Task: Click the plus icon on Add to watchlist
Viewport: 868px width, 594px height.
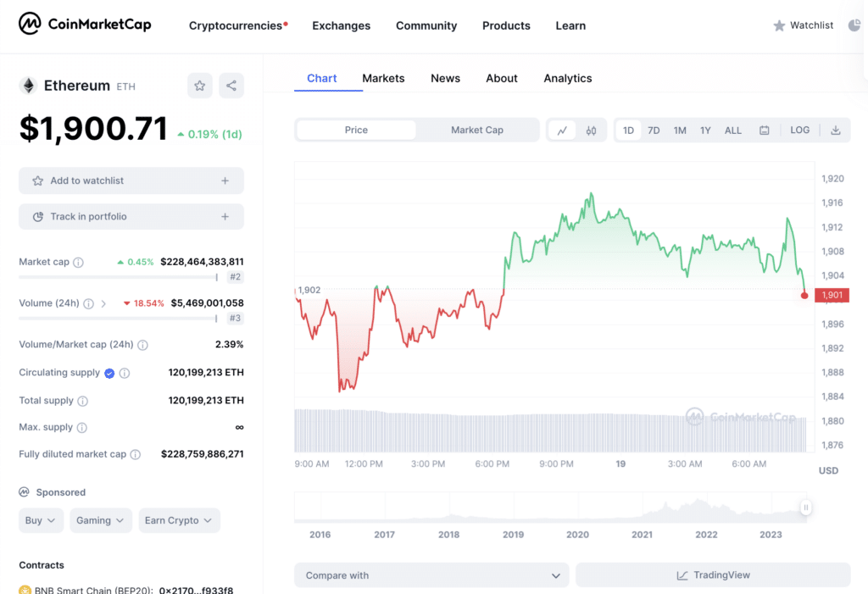Action: [x=225, y=180]
